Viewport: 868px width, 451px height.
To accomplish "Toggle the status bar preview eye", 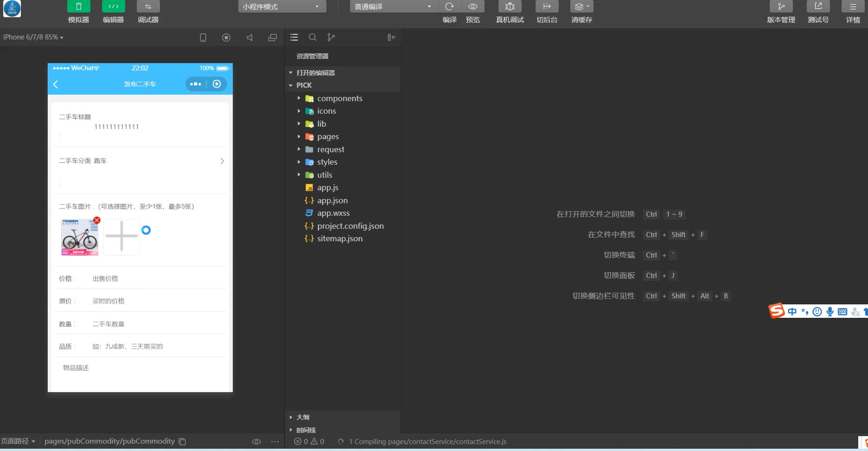I will click(x=256, y=442).
